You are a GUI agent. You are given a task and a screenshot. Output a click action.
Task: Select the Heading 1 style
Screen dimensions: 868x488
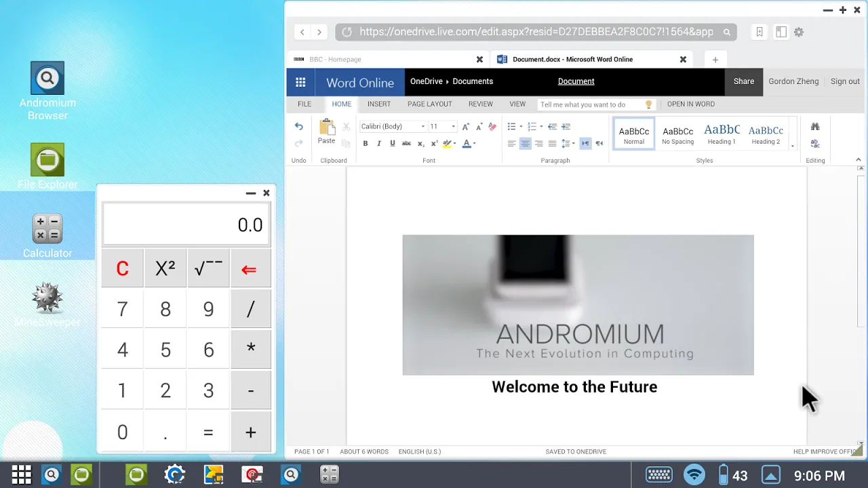point(722,134)
